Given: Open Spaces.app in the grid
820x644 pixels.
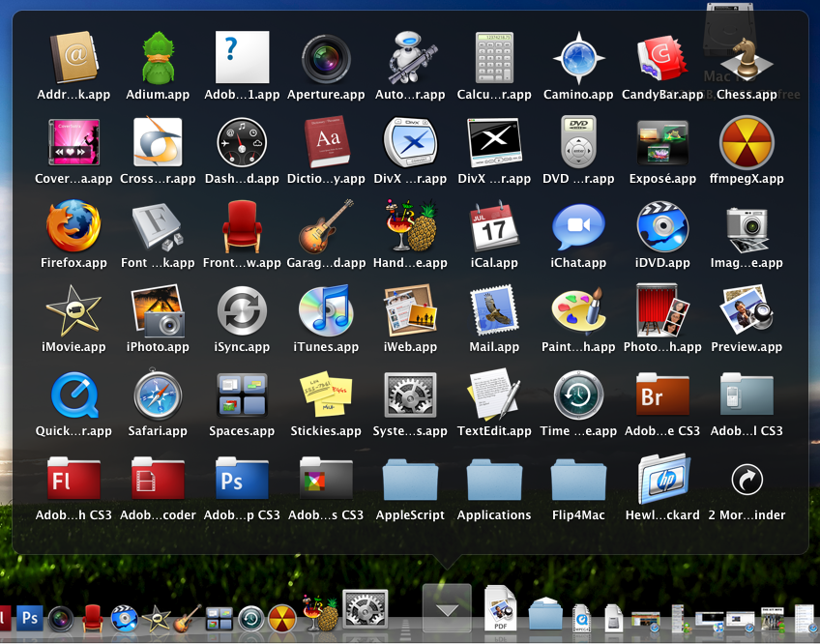Looking at the screenshot, I should pyautogui.click(x=242, y=395).
